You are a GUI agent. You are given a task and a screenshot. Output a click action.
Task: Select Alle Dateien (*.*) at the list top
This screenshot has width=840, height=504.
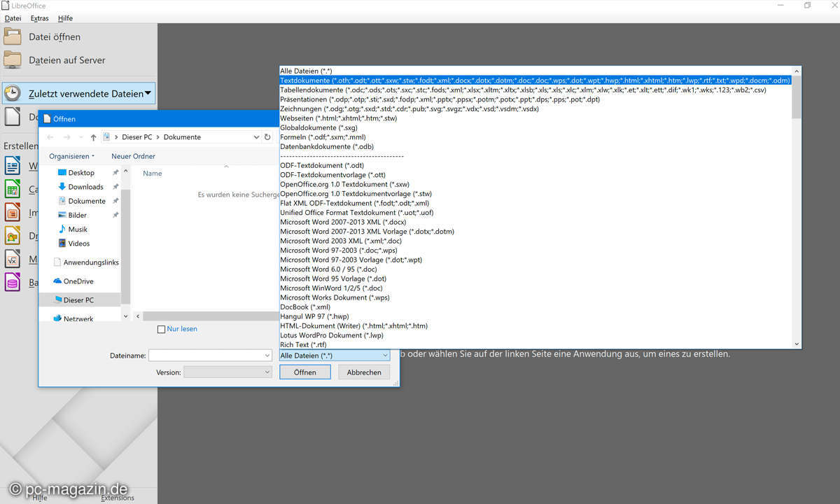coord(535,71)
